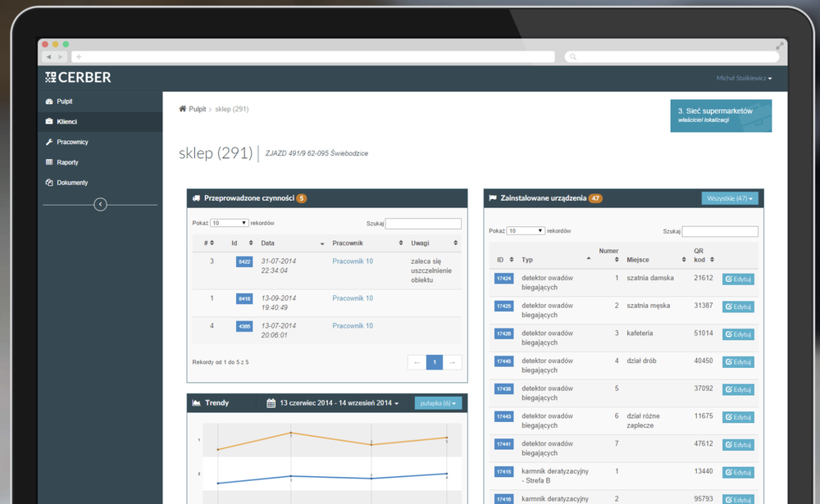Go to the previous page of activities
Viewport: 820px width, 504px height.
pos(417,362)
